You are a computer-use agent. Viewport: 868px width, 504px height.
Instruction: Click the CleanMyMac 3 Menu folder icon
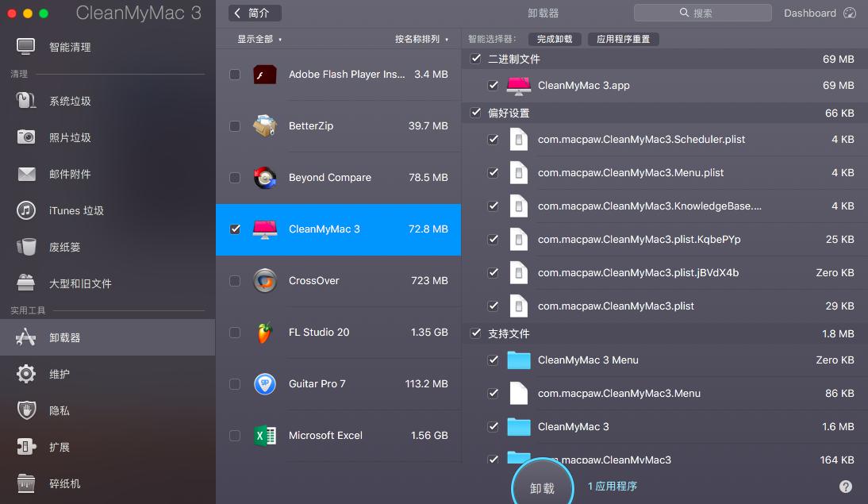point(519,360)
